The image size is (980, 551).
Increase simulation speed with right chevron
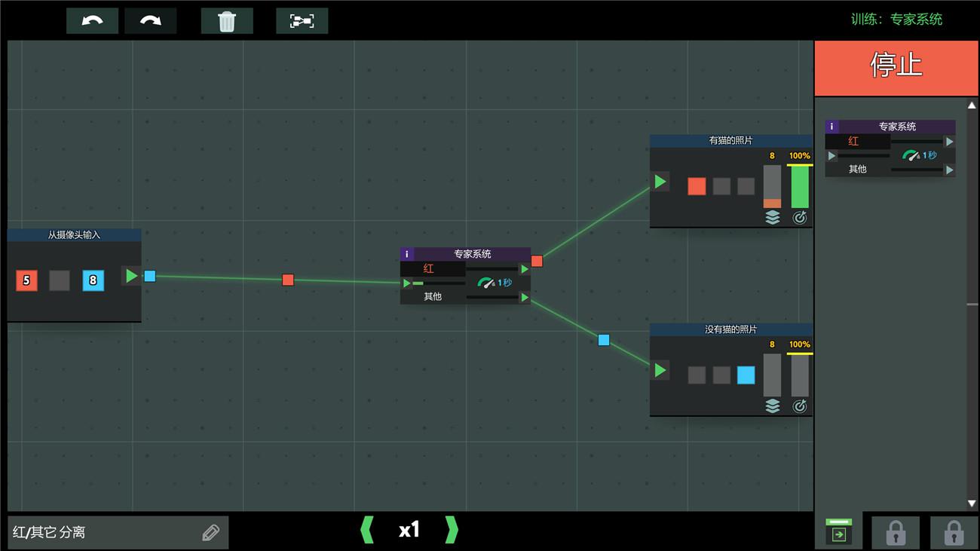pyautogui.click(x=451, y=530)
